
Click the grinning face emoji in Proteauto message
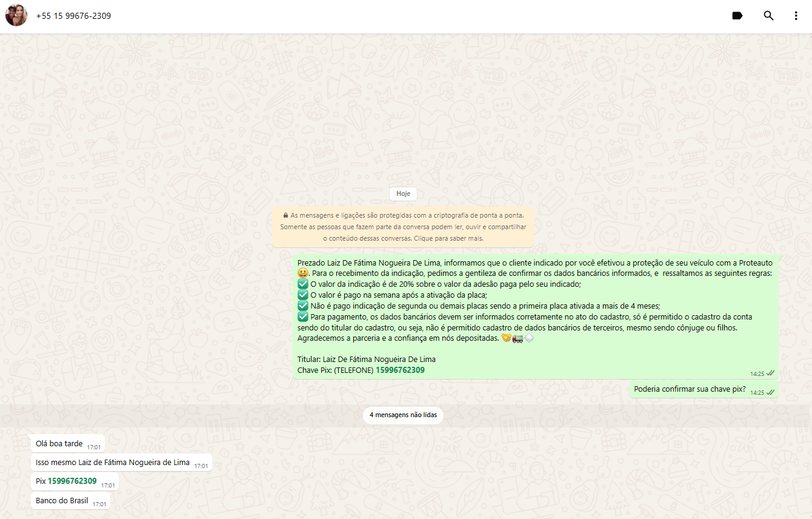point(303,273)
